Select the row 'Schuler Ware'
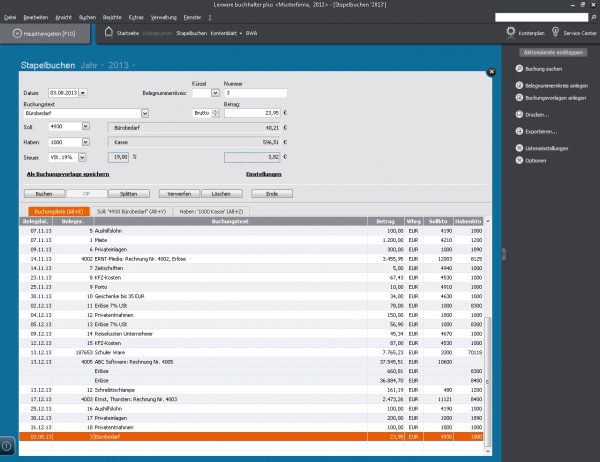This screenshot has width=600, height=462. 251,353
